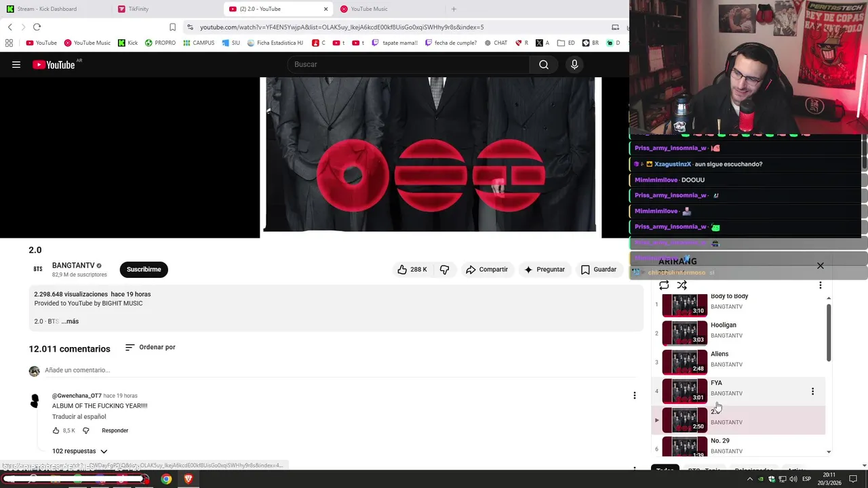Reply to comment with Responder
Viewport: 868px width, 488px height.
coord(115,430)
